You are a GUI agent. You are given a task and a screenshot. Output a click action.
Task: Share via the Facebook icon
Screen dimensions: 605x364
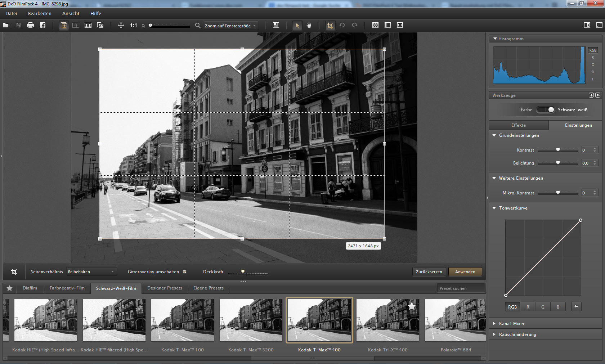42,25
